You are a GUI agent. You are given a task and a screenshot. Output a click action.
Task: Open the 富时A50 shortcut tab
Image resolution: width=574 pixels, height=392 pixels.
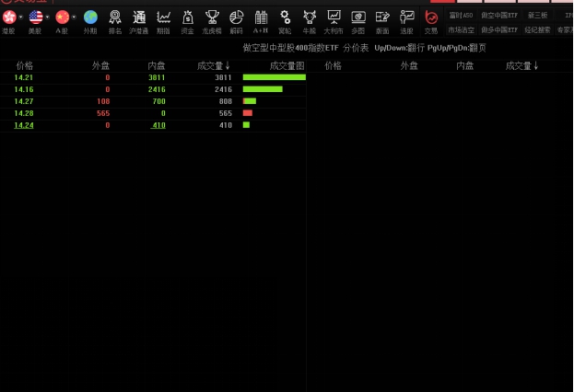click(x=461, y=16)
